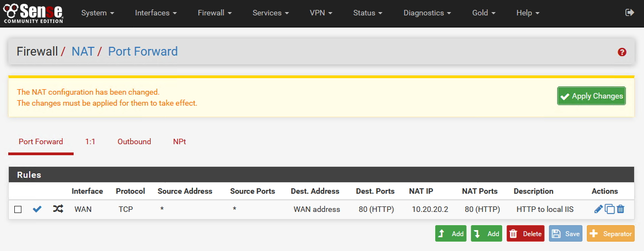Screen dimensions: 644x251
Task: Edit the HTTP to local IIS rule
Action: click(598, 209)
